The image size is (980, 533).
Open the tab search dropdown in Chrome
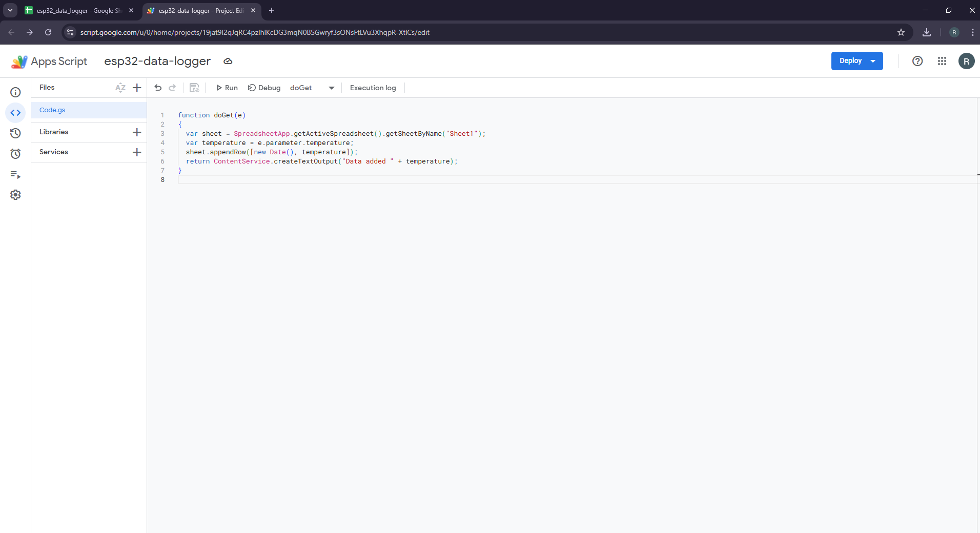pos(10,10)
